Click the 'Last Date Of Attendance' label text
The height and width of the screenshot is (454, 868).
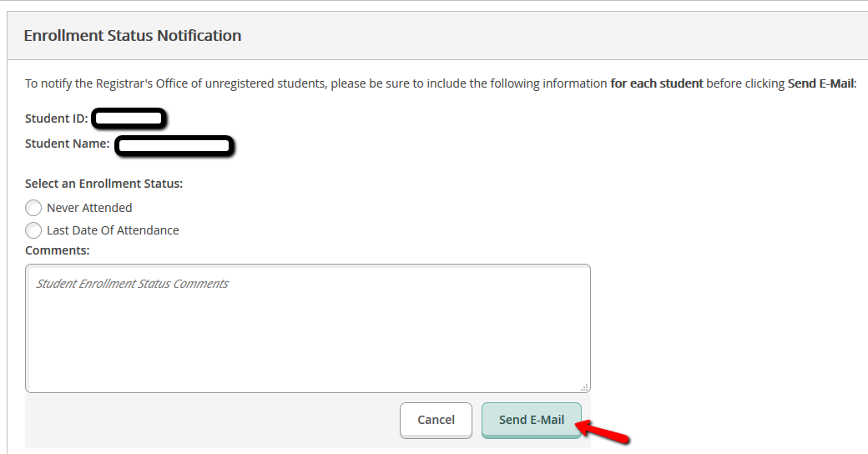(113, 230)
